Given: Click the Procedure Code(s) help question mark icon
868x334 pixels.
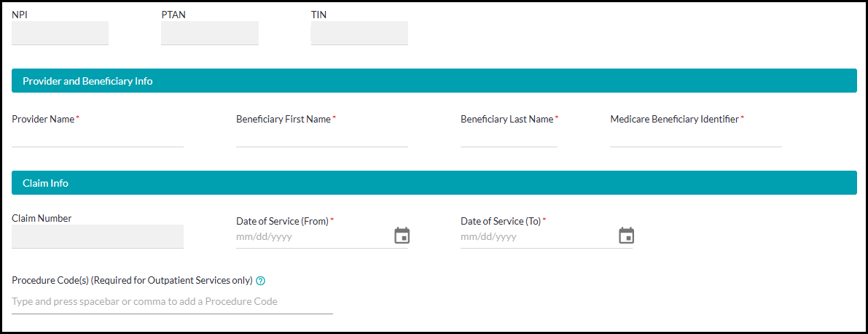Looking at the screenshot, I should (x=261, y=281).
